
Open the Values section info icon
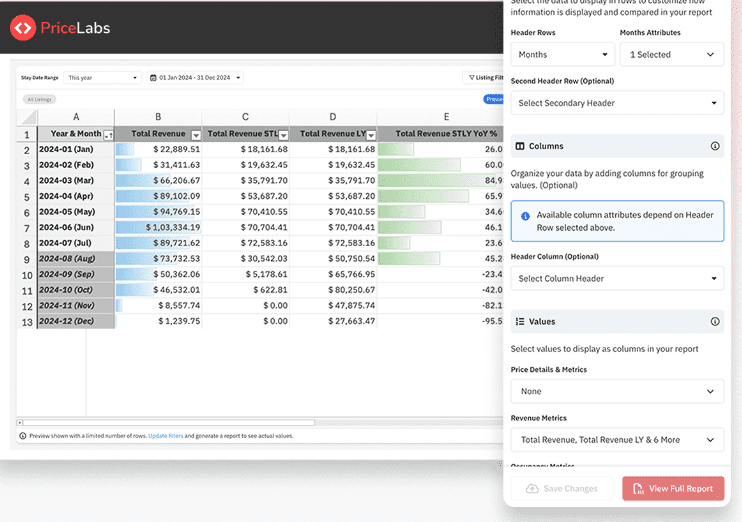715,322
